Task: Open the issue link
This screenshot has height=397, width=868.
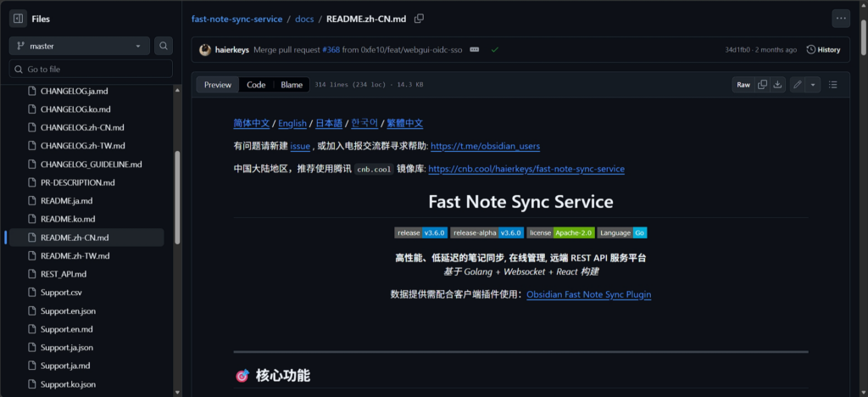Action: coord(300,146)
